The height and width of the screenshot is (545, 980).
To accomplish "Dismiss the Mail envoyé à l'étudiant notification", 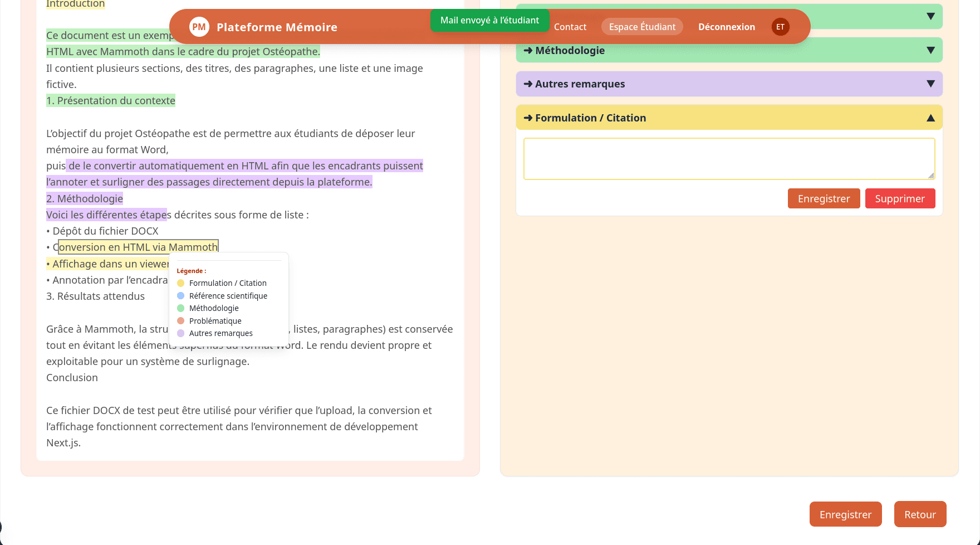I will coord(489,20).
